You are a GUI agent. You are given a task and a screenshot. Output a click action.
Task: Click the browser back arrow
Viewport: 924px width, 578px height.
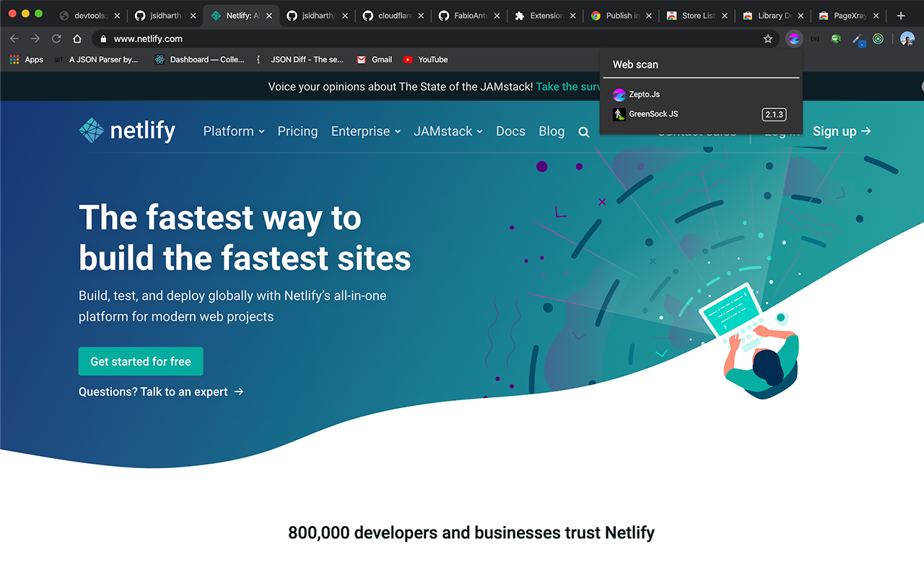[x=14, y=39]
